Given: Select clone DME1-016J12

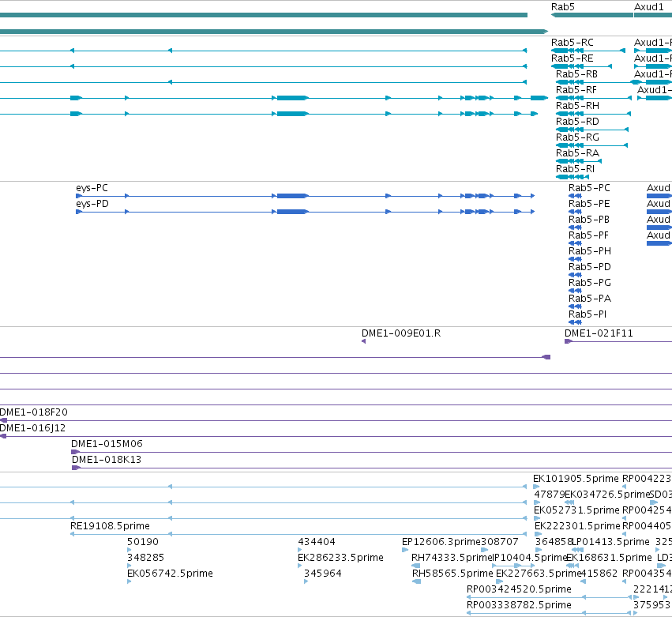Looking at the screenshot, I should 32,429.
